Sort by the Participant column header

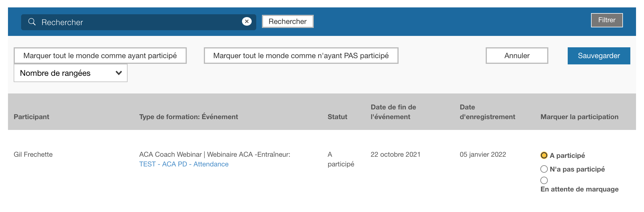(x=31, y=117)
